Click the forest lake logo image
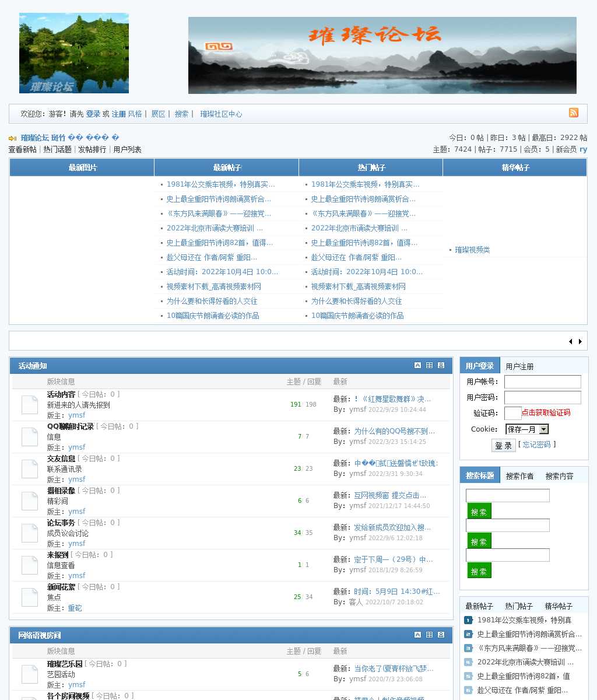Screen dimensions: 597x700 coord(74,53)
